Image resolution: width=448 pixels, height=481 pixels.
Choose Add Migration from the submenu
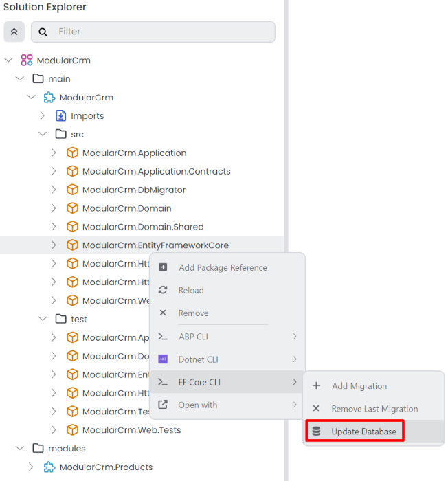(374, 386)
